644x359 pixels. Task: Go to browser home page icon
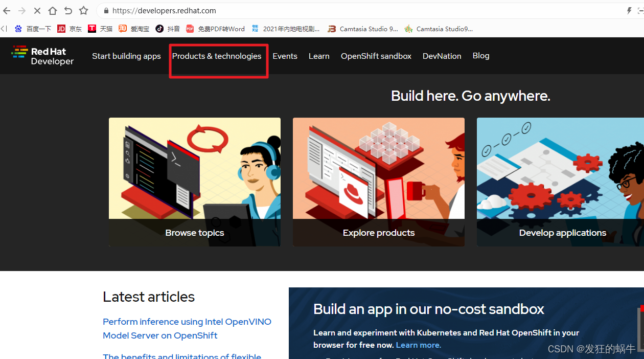(x=53, y=10)
